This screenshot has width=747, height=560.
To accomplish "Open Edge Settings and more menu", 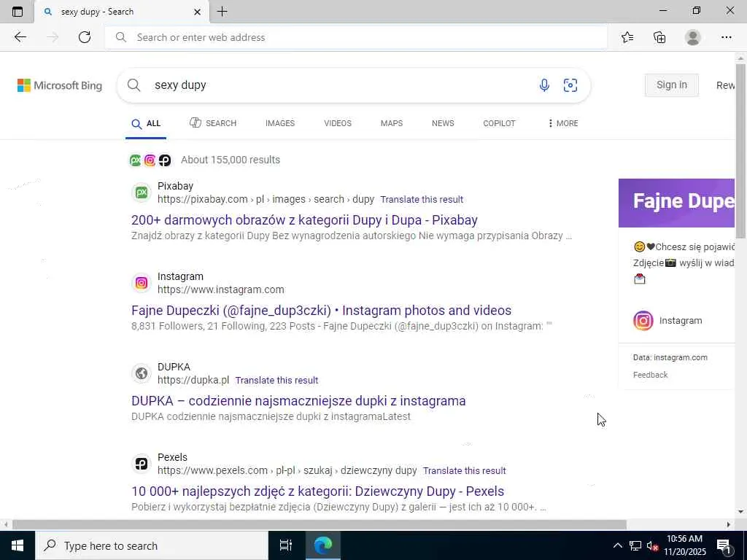I will [x=726, y=37].
